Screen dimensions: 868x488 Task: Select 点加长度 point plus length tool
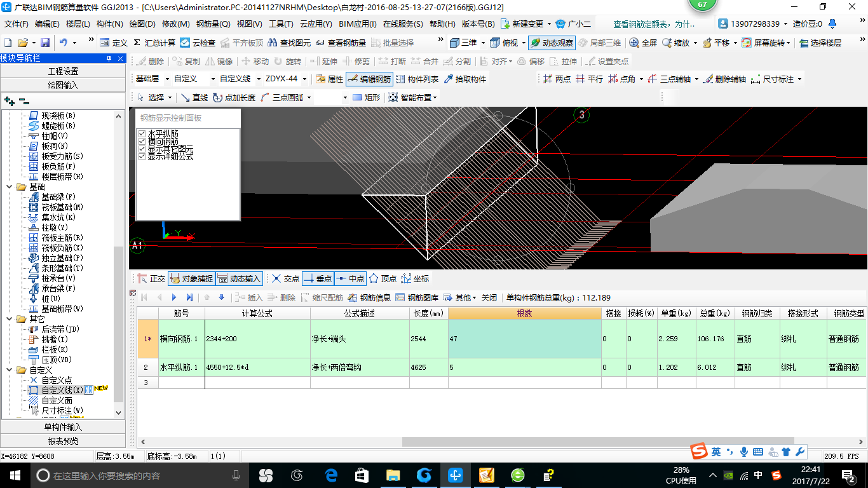coord(234,97)
